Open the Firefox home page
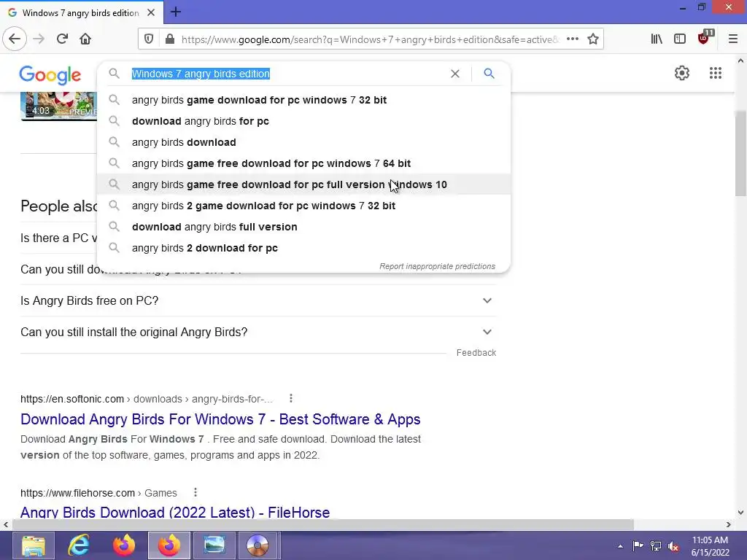Screen dimensions: 747x560 click(85, 39)
